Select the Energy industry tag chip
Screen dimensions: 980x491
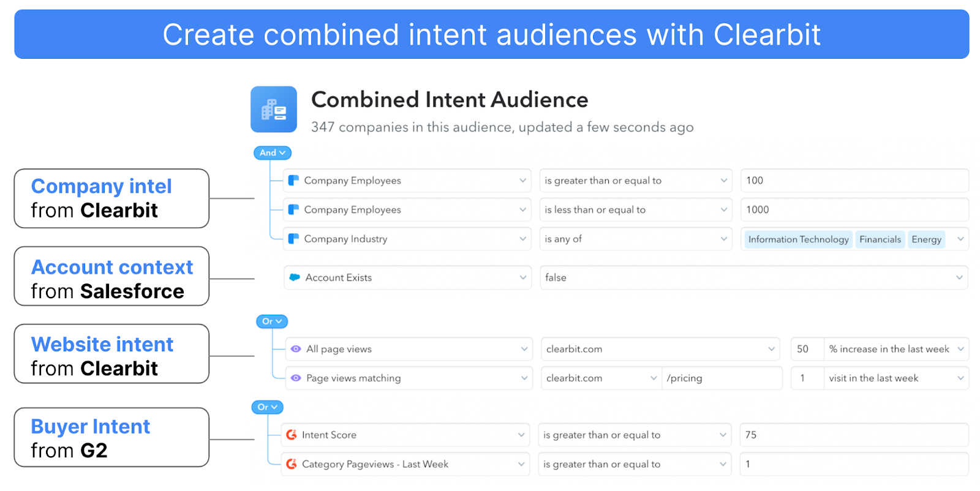click(x=926, y=239)
